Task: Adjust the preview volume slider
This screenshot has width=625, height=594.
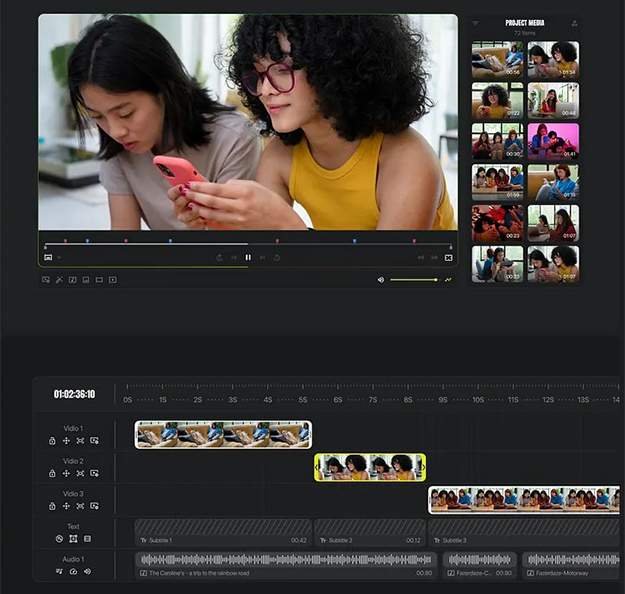Action: 413,280
